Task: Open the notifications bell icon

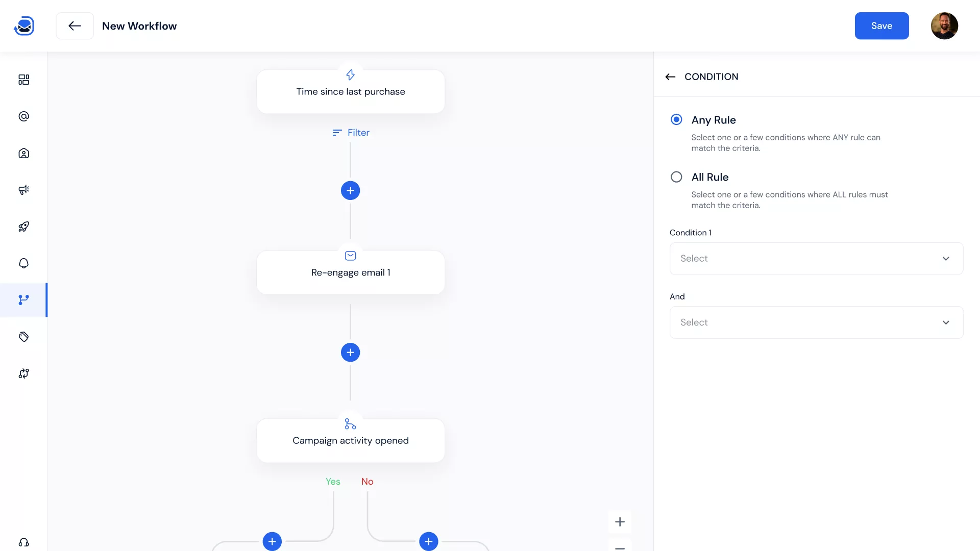Action: pos(23,263)
